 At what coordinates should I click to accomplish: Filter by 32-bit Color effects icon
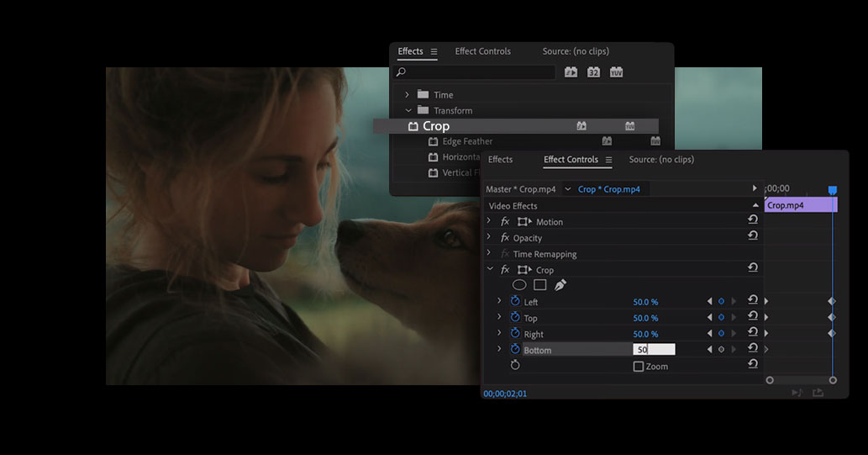pos(593,72)
